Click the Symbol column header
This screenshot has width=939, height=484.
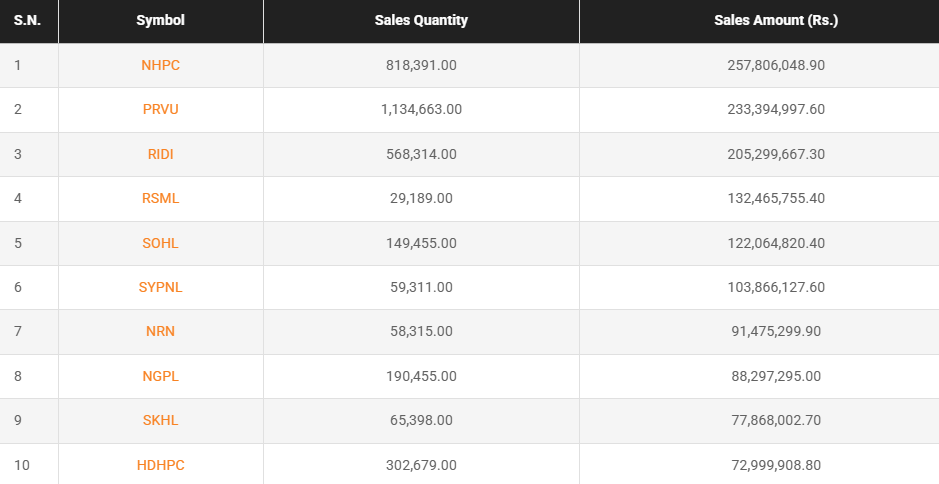161,20
